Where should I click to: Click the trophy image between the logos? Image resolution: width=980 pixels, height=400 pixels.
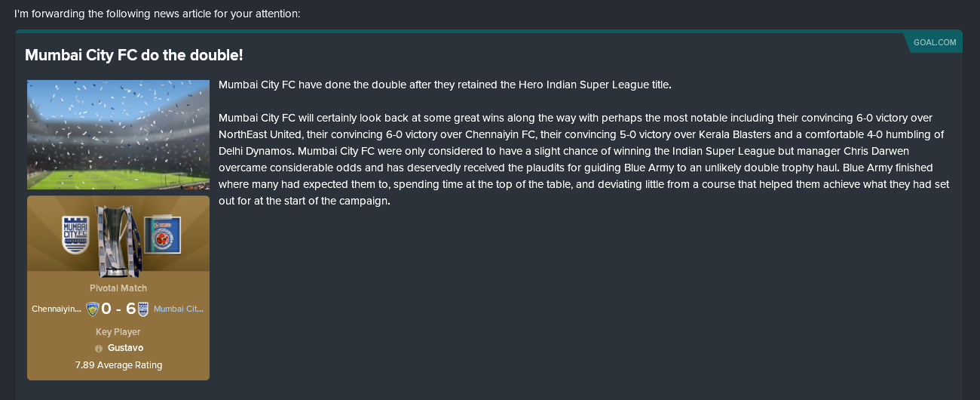(118, 241)
